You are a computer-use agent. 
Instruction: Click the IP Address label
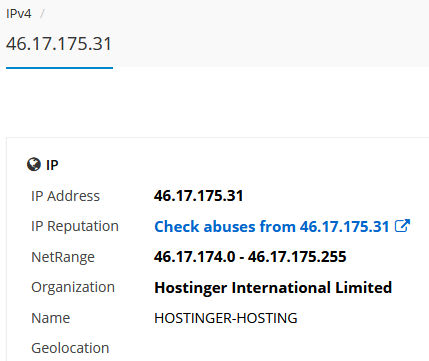(x=65, y=196)
